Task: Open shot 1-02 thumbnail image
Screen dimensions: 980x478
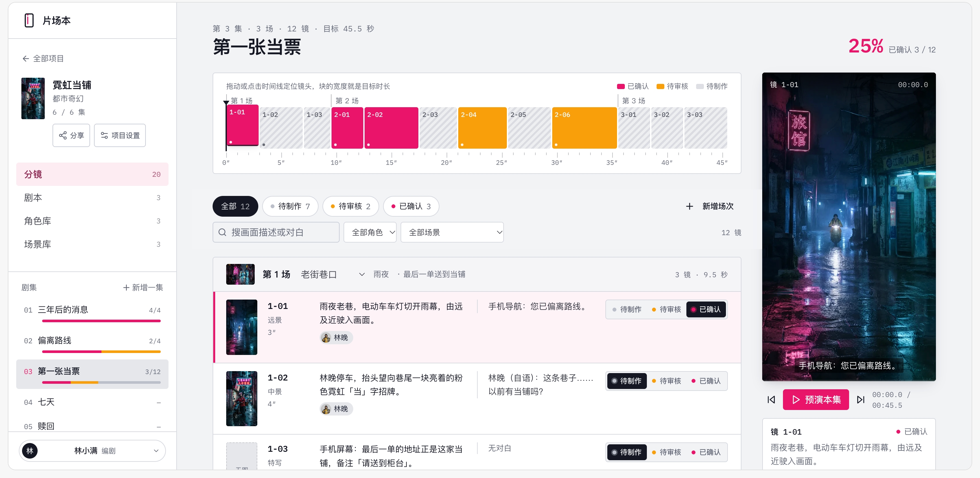Action: point(241,399)
